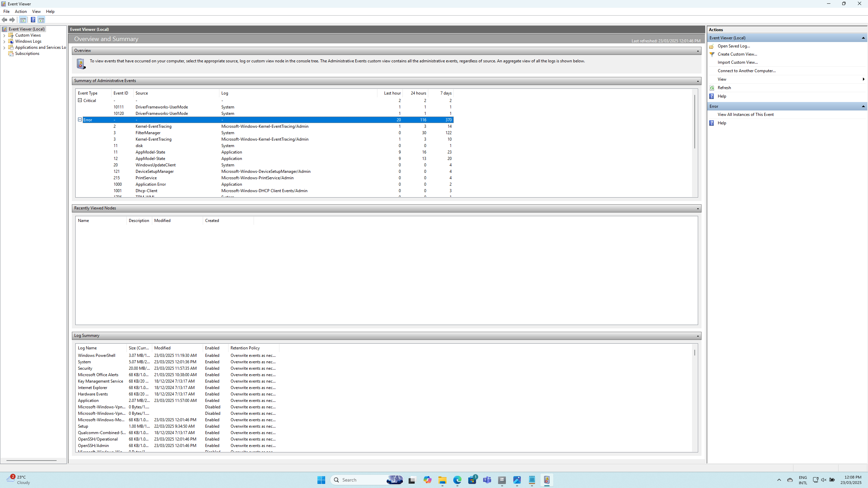Collapse the Log Summary section

tap(698, 336)
